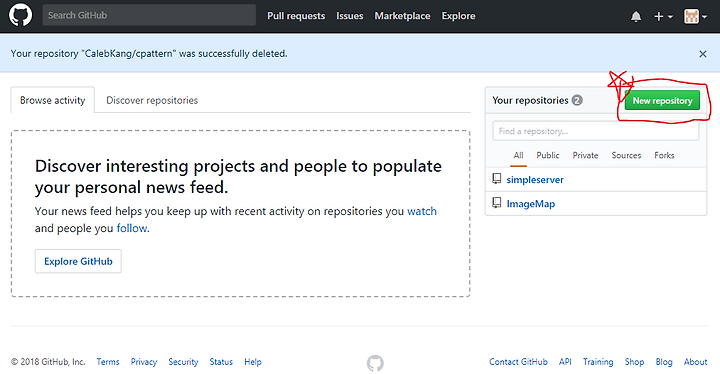Image resolution: width=720 pixels, height=374 pixels.
Task: Filter repositories by Public
Action: pos(548,155)
